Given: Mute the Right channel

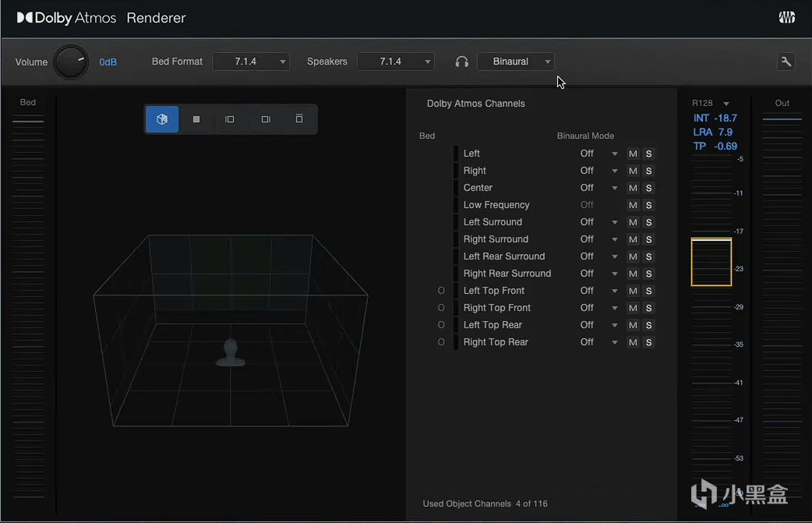Looking at the screenshot, I should [633, 171].
